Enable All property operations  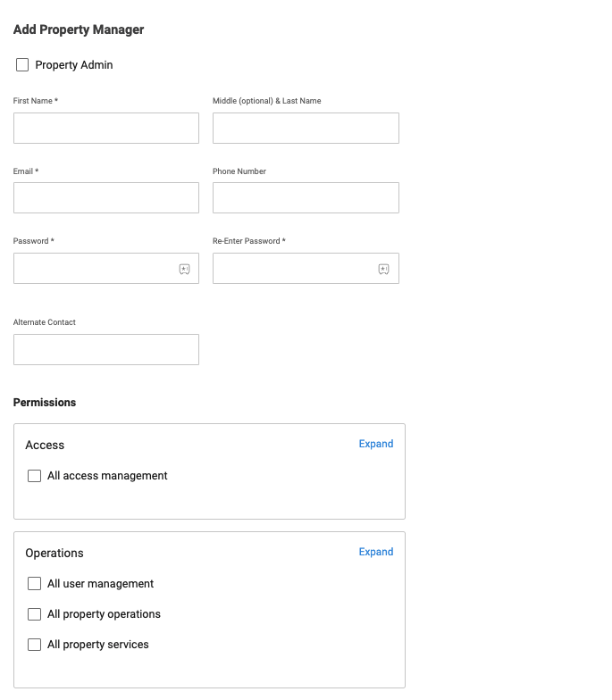pyautogui.click(x=35, y=614)
